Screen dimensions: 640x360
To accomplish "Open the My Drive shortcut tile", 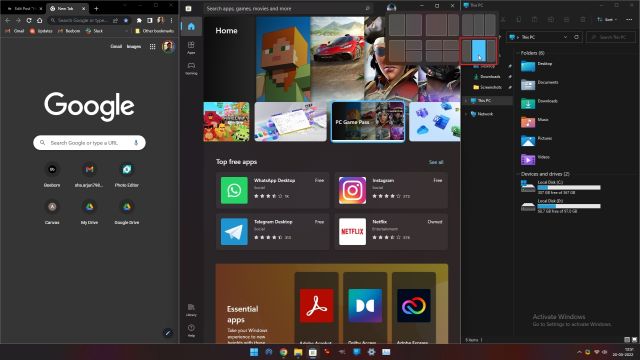I will pos(89,212).
